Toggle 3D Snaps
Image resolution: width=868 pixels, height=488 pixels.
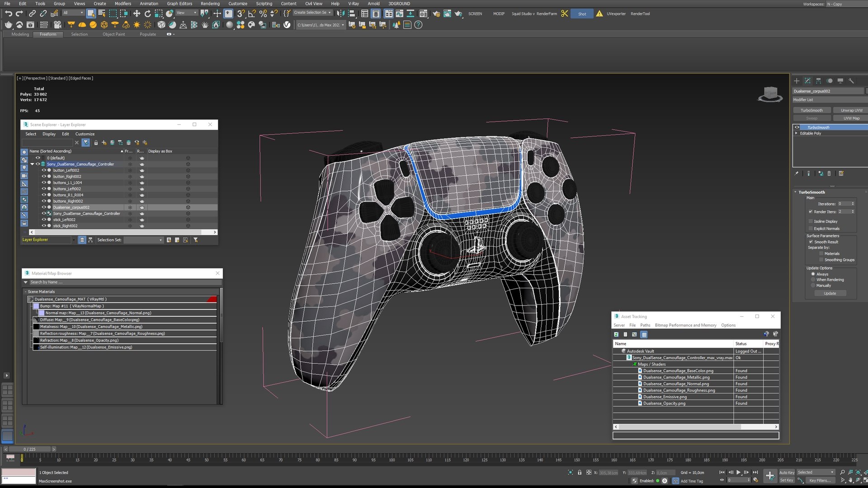[241, 14]
